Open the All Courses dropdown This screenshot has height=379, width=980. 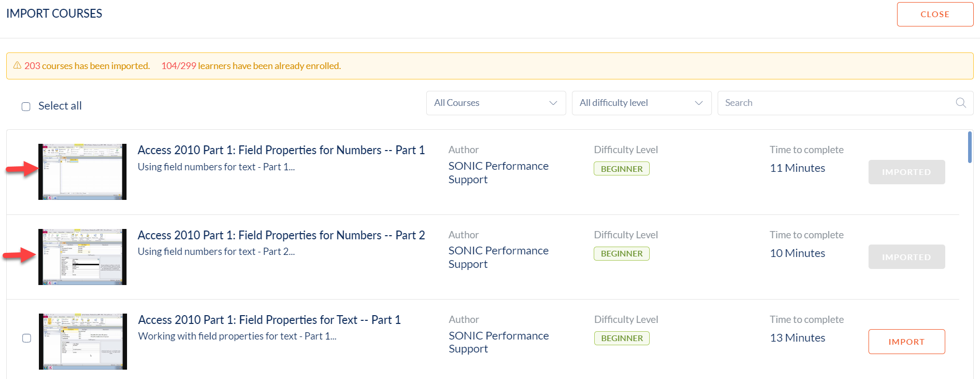pos(496,103)
